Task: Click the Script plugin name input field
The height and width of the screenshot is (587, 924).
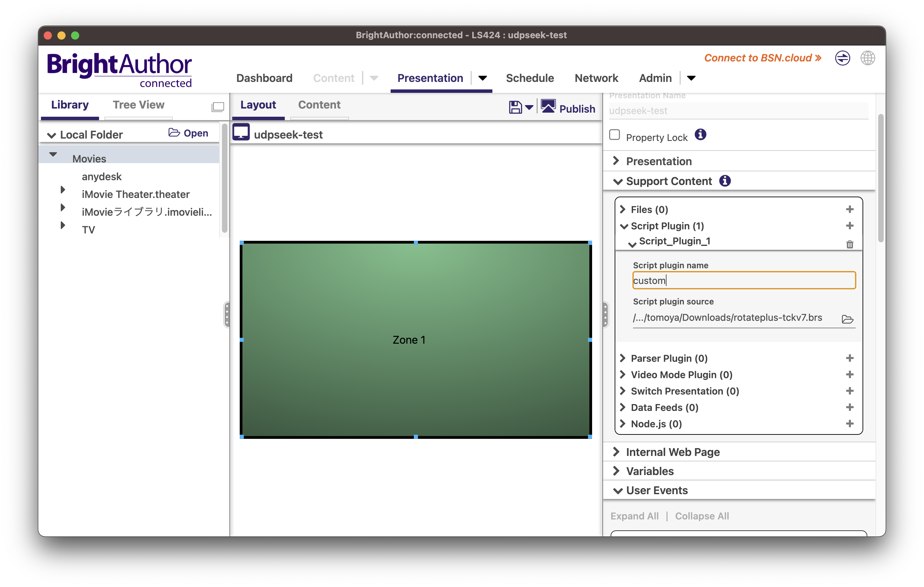Action: click(744, 280)
